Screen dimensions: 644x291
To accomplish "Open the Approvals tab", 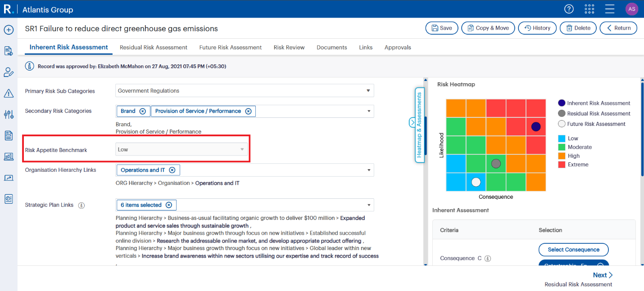I will (x=398, y=47).
